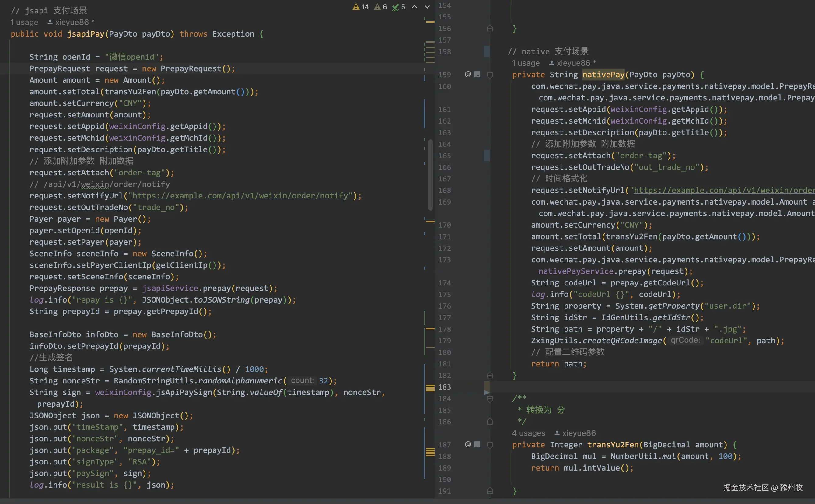This screenshot has height=504, width=815.
Task: Click fold end marker at line 182
Action: click(490, 375)
